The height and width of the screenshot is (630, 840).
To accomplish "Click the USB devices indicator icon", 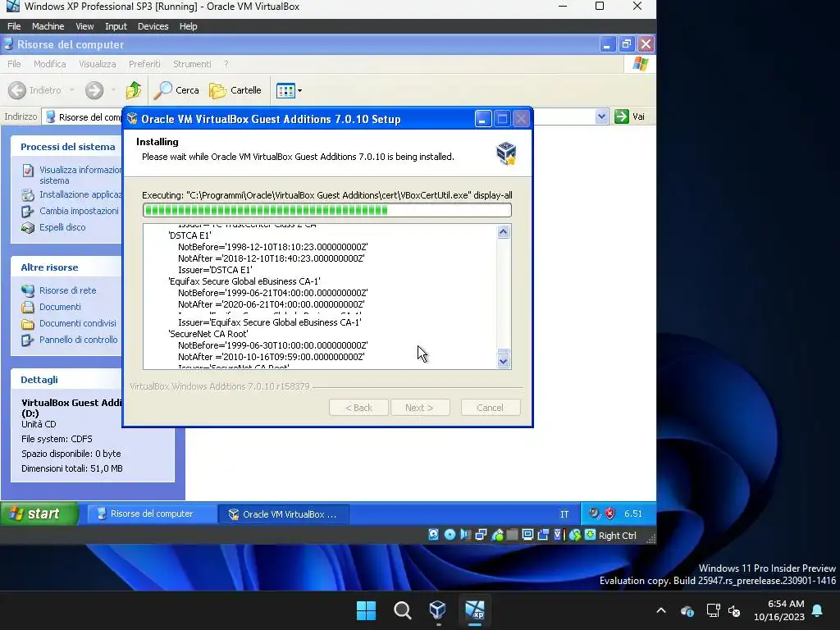I will click(x=496, y=535).
